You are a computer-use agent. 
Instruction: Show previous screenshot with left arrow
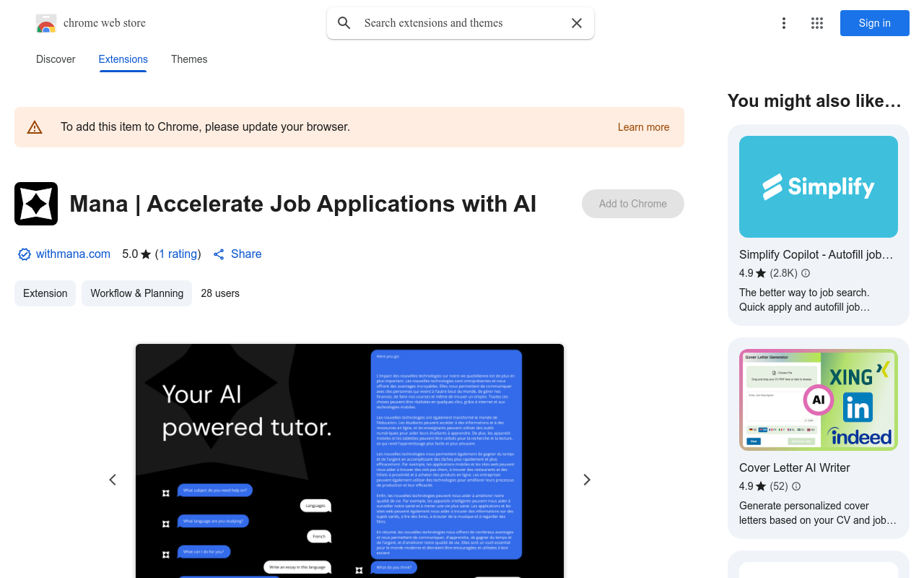click(113, 480)
